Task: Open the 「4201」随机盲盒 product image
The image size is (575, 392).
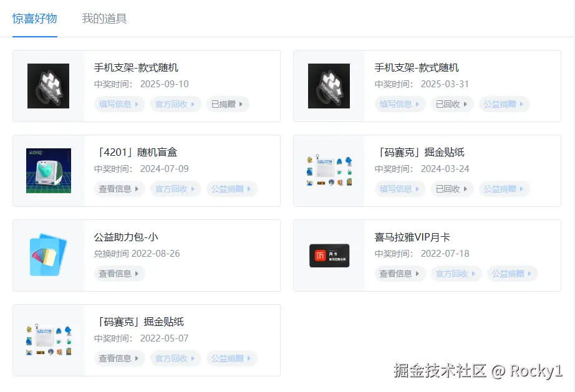Action: click(48, 170)
